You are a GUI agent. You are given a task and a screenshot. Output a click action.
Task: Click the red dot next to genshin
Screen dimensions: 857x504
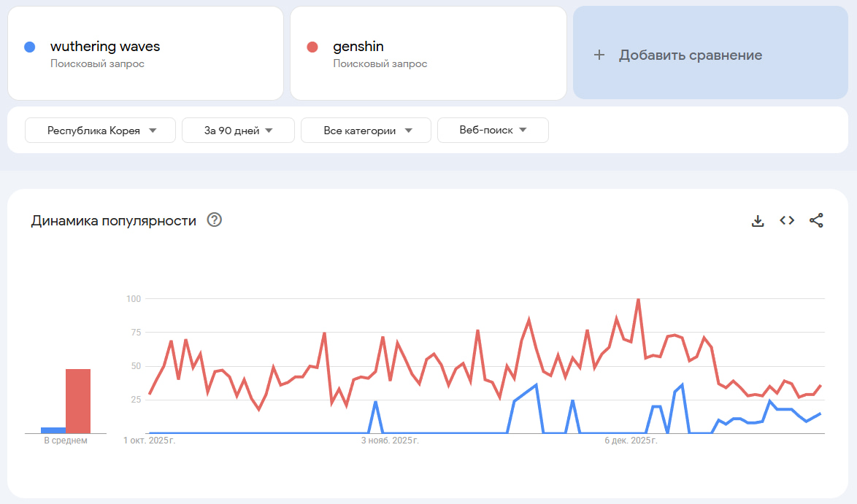(312, 47)
